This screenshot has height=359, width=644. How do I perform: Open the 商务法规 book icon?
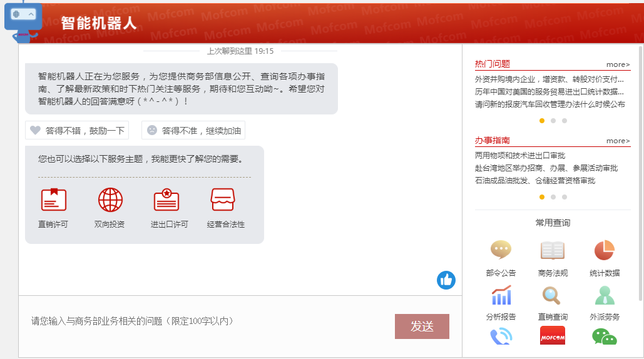(x=553, y=250)
